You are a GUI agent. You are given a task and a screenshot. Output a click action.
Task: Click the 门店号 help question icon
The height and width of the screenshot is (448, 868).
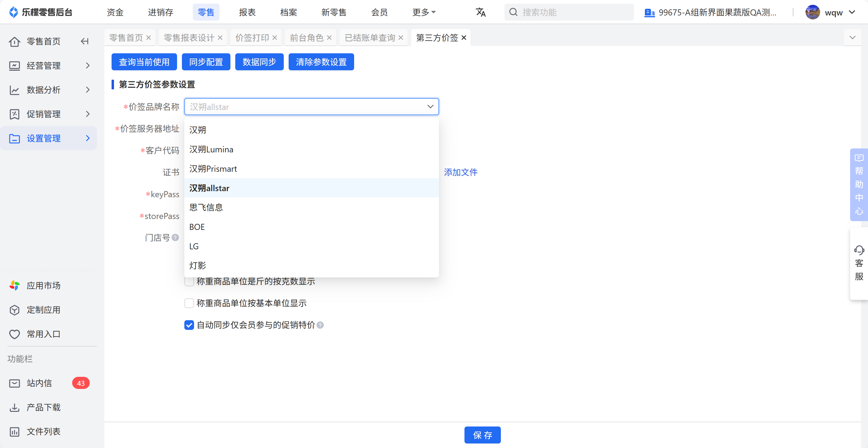click(x=175, y=238)
